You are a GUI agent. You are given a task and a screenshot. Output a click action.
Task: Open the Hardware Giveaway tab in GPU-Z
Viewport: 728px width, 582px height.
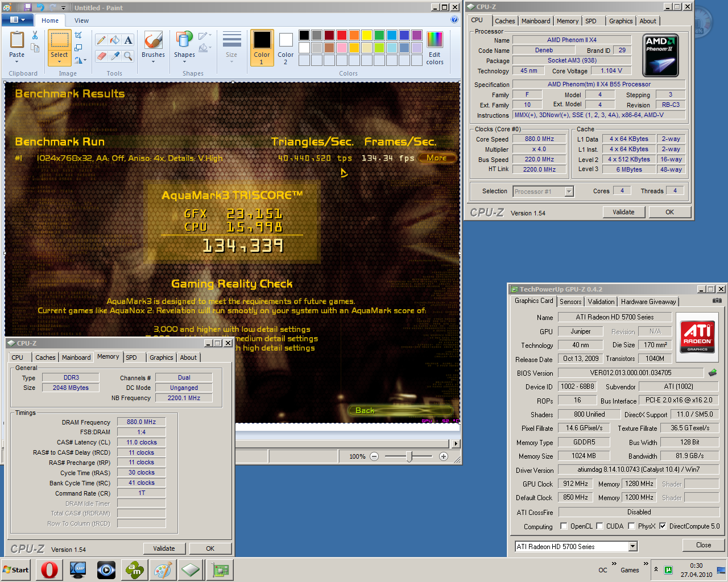click(648, 302)
